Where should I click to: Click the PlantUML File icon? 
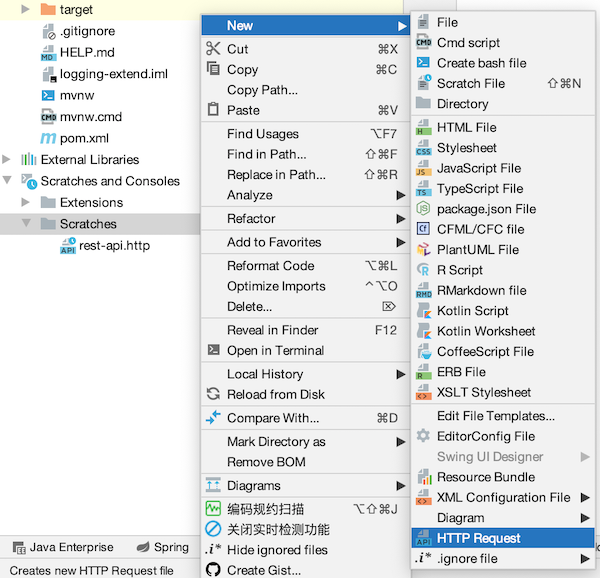click(x=423, y=249)
